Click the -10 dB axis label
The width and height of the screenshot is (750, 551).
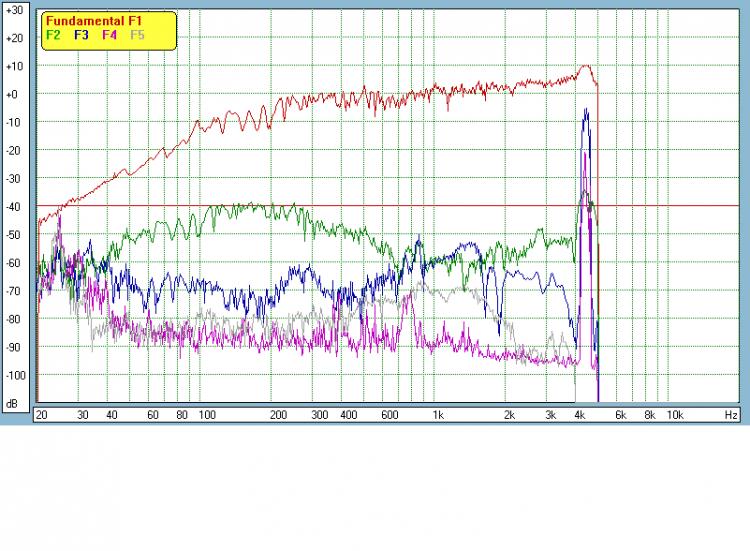tap(13, 122)
